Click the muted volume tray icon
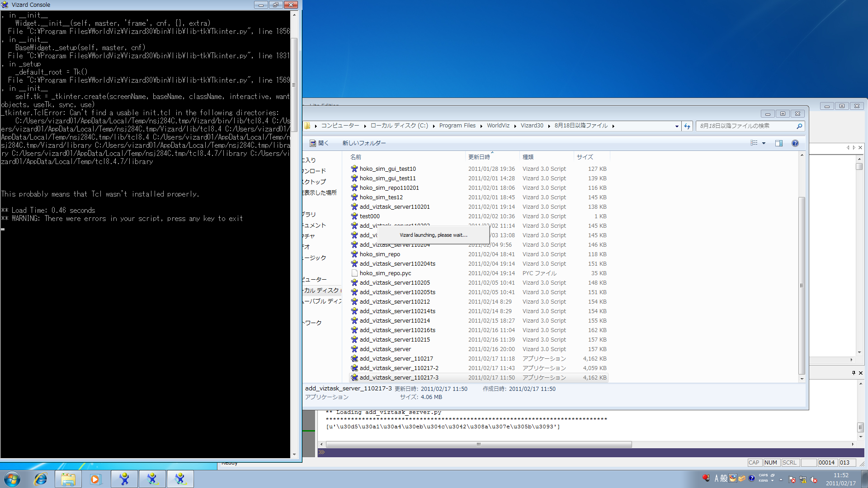Screen dimensions: 868x488 pyautogui.click(x=814, y=479)
